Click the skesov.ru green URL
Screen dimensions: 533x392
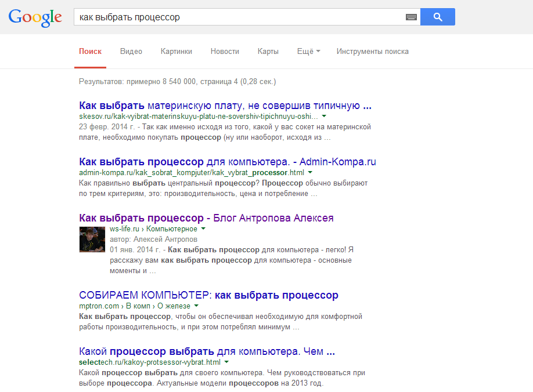(199, 117)
